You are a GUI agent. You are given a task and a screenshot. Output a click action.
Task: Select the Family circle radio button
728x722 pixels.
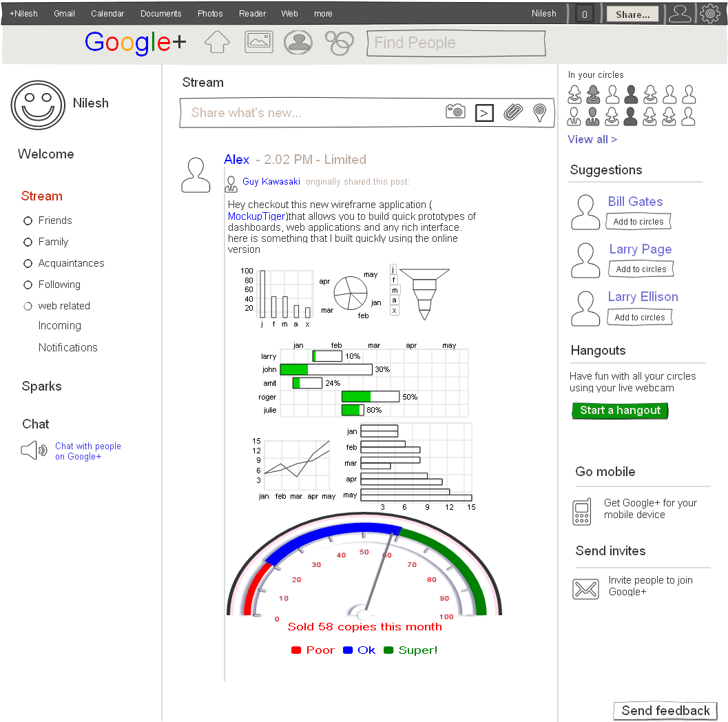tap(28, 242)
